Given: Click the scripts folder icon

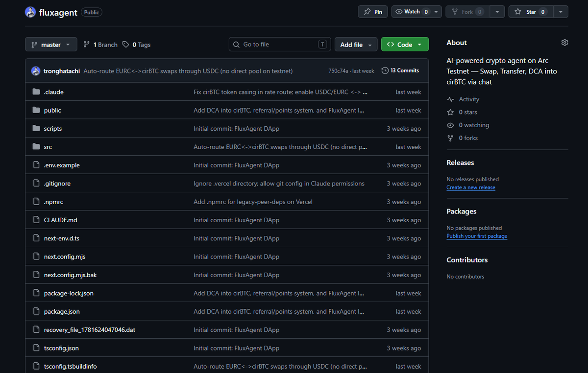Looking at the screenshot, I should [36, 128].
